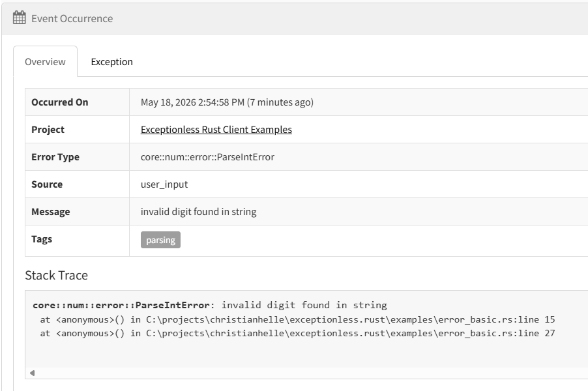Click the bold ParseIntError line in stack trace
588x391 pixels.
[210, 305]
